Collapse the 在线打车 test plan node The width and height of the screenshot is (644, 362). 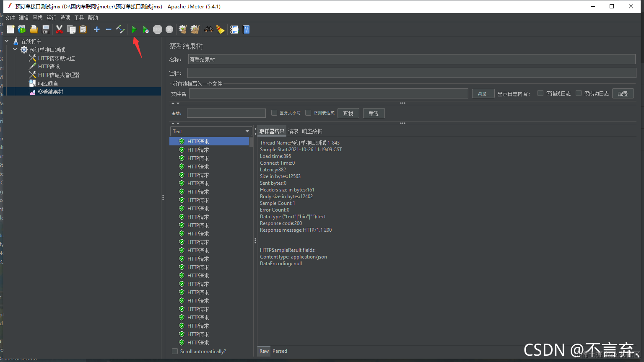tap(7, 41)
